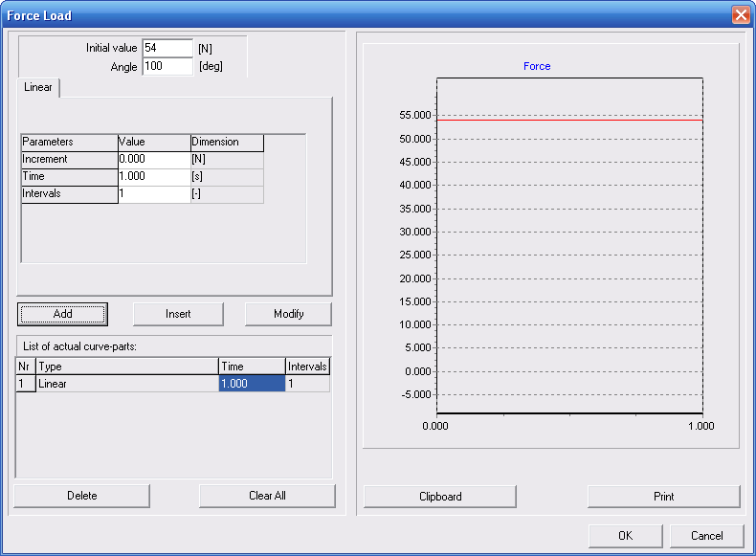Click the 25.000 axis label

[415, 256]
